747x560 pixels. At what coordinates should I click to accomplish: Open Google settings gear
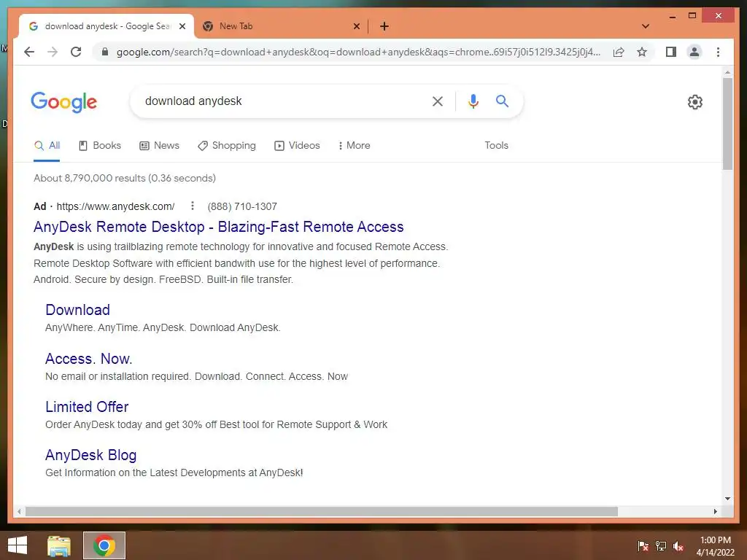tap(695, 102)
